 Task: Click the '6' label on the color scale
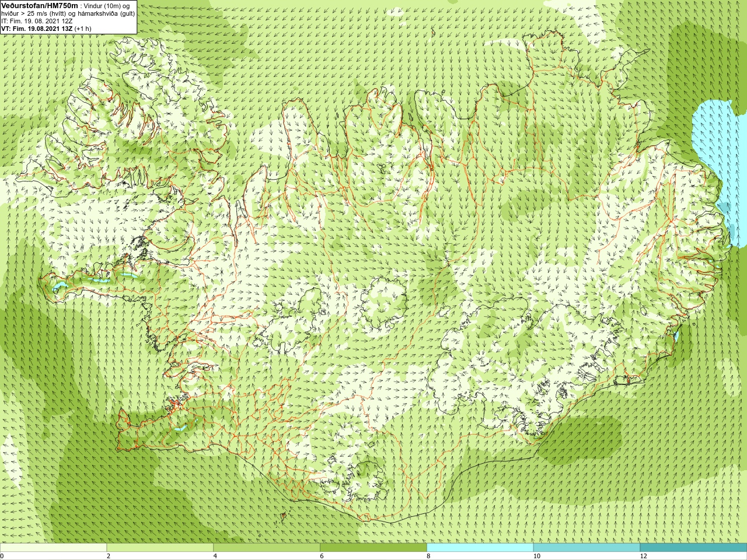(322, 556)
